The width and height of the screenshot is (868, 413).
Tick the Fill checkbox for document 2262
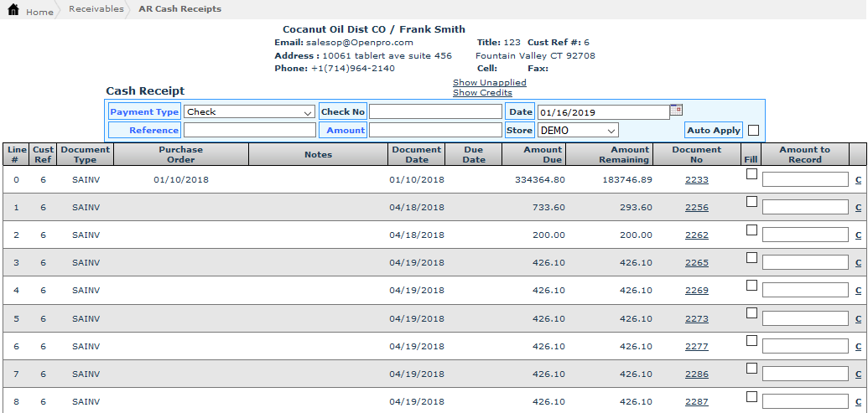(x=751, y=230)
